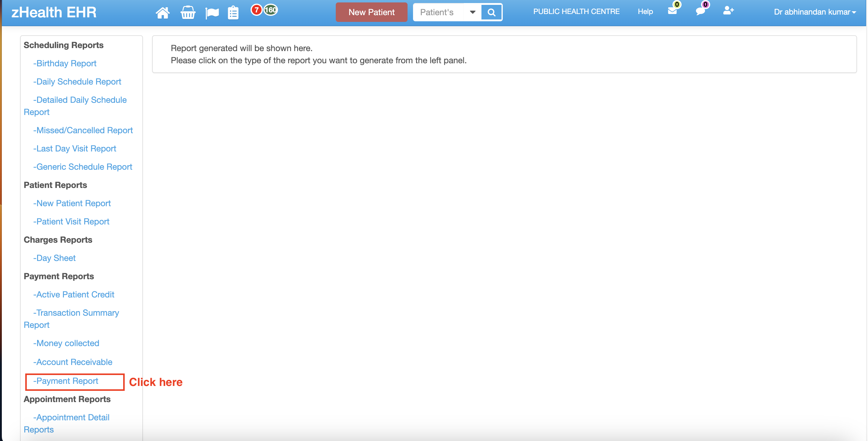Click the Payment Report link
The height and width of the screenshot is (441, 868).
click(x=66, y=381)
